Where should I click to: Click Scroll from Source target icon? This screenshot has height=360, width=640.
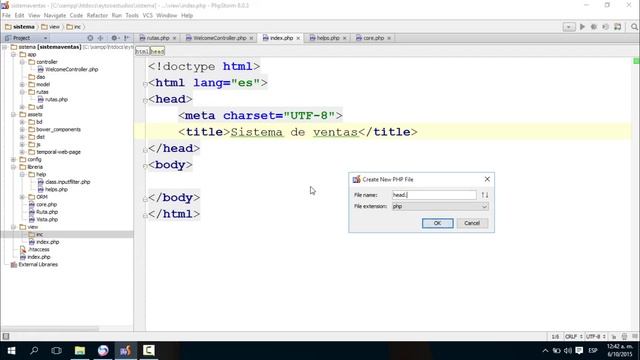click(x=90, y=38)
